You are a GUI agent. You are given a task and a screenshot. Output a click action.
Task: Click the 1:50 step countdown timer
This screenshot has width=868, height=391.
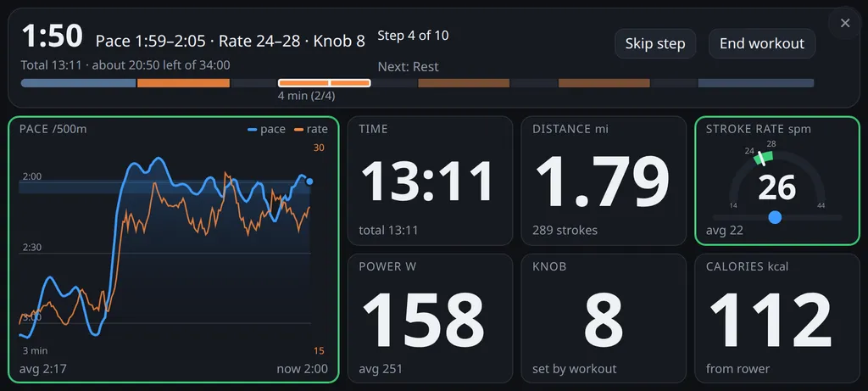pos(52,36)
